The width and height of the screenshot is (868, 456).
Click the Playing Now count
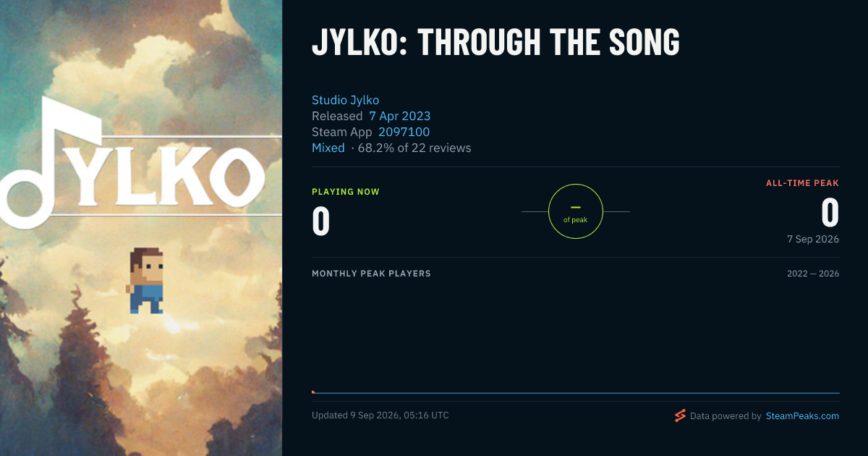point(321,221)
